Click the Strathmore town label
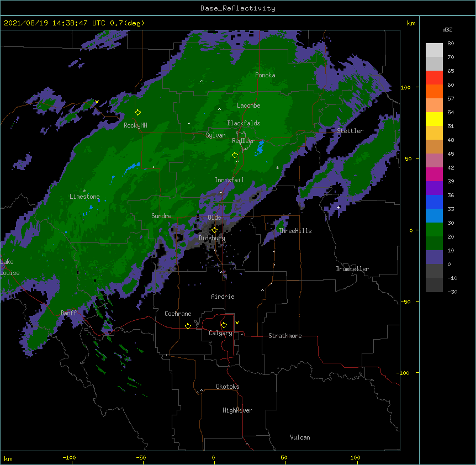Screen dimensions: 476x465 (285, 336)
